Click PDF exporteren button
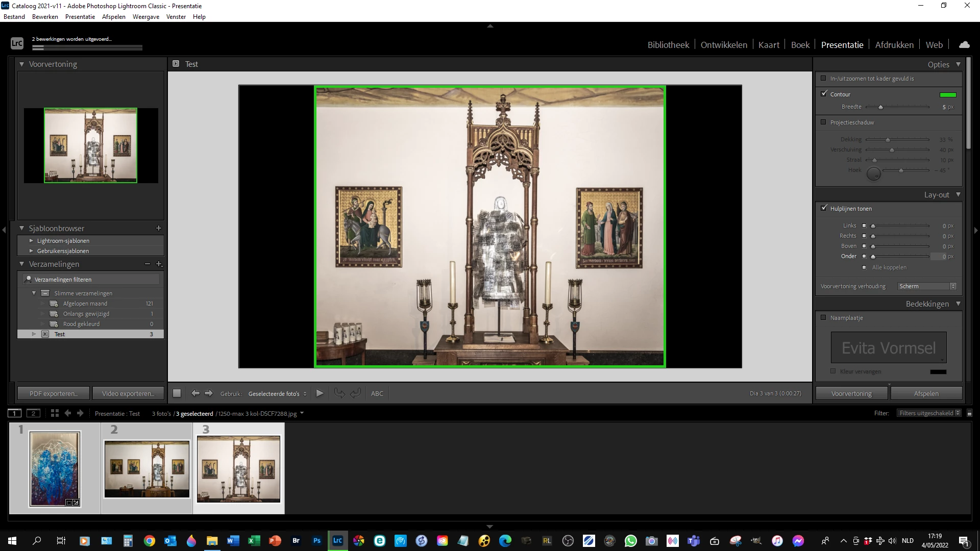The image size is (980, 551). pyautogui.click(x=54, y=393)
